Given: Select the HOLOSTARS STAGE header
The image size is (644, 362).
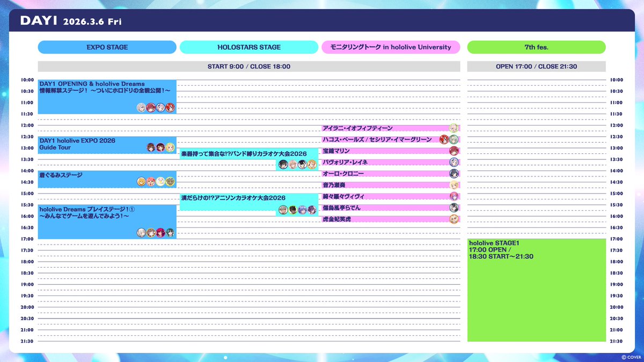Looking at the screenshot, I should [x=249, y=47].
